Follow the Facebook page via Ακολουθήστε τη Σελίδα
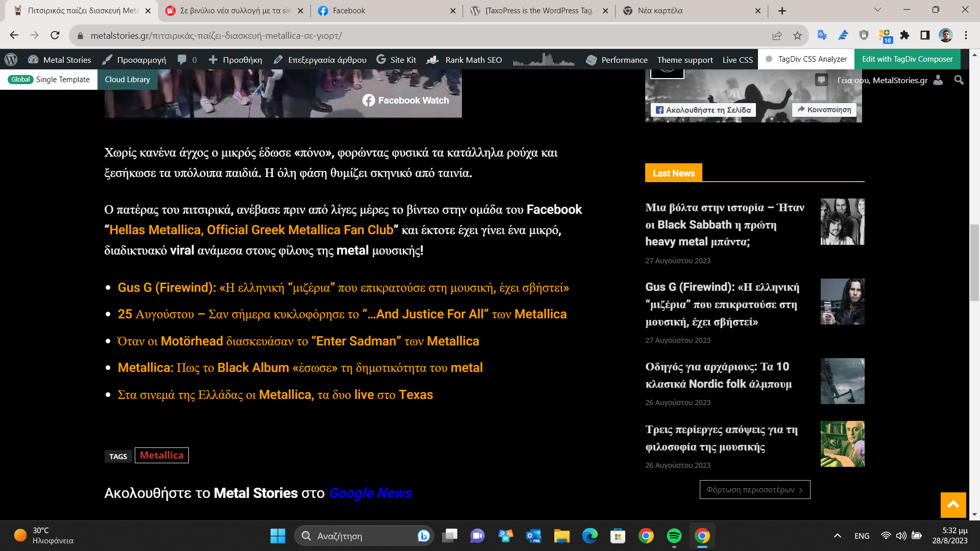Image resolution: width=980 pixels, height=551 pixels. click(703, 110)
